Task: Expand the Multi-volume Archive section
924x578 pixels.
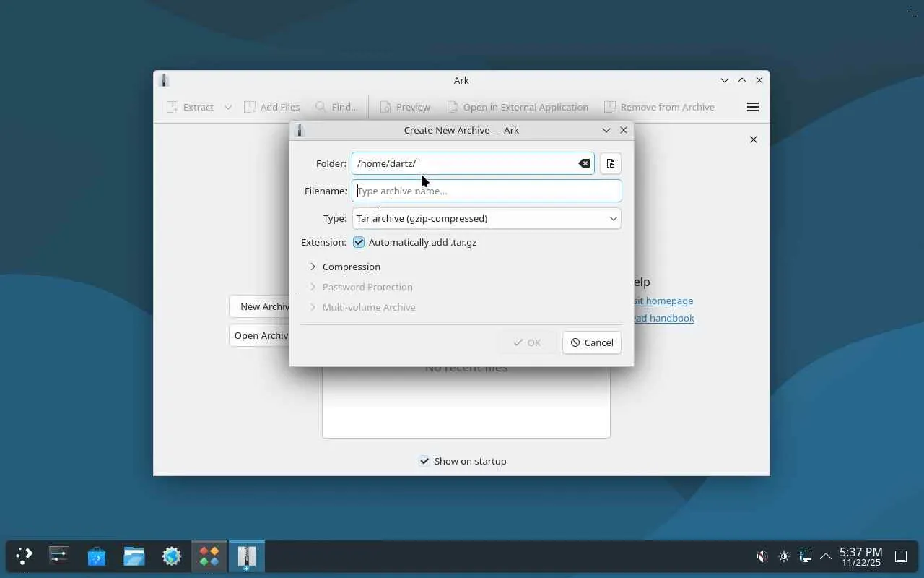Action: point(362,307)
